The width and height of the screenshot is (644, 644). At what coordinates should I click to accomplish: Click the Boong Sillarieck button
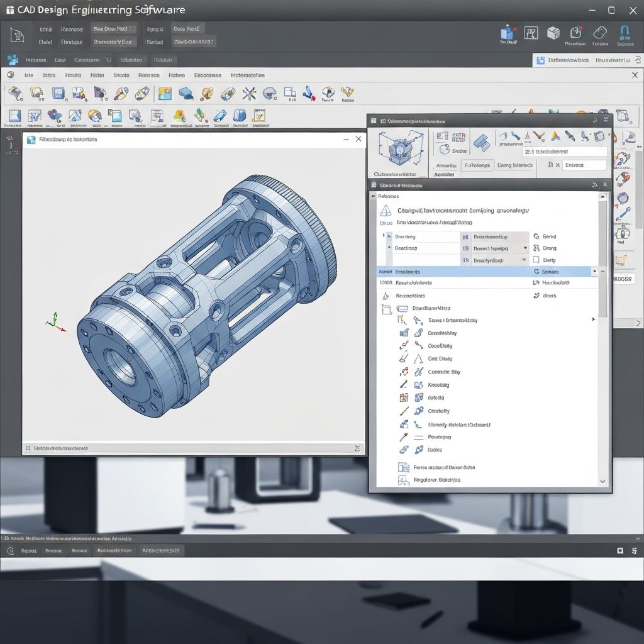[x=514, y=165]
